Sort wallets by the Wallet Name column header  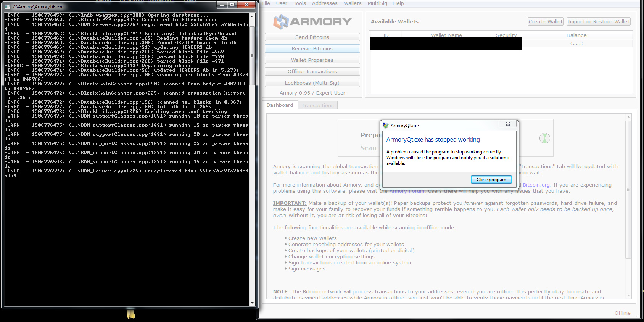(446, 35)
